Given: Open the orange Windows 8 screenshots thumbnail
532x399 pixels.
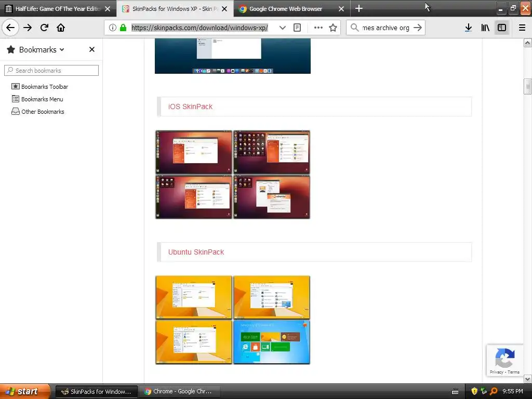Looking at the screenshot, I should click(232, 320).
